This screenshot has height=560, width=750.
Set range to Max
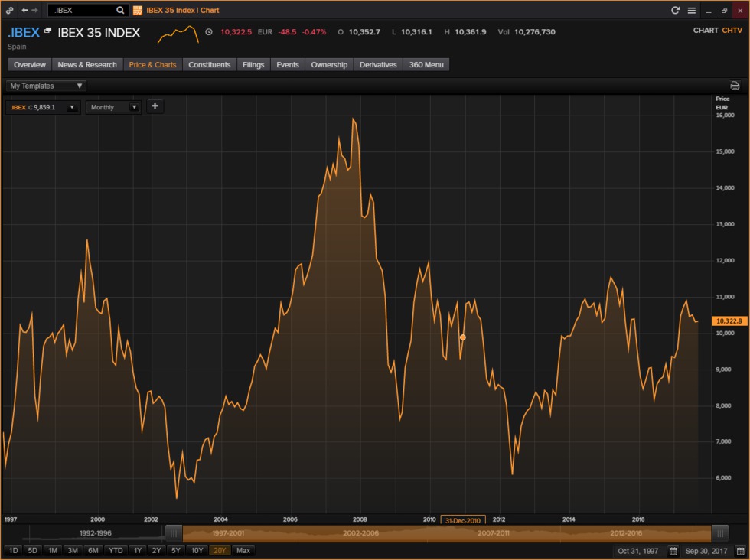tap(243, 550)
